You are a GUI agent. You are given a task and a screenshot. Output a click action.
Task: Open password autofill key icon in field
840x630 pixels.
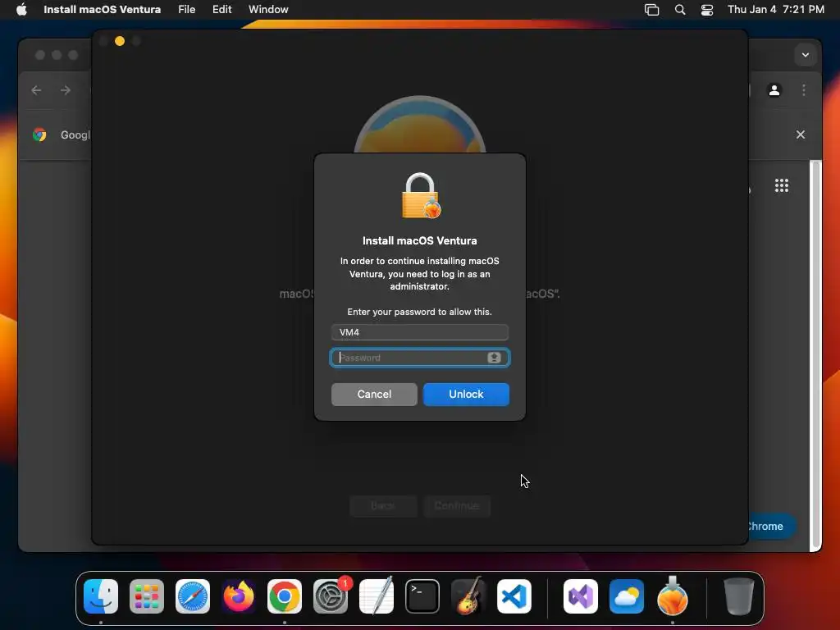[x=494, y=358]
